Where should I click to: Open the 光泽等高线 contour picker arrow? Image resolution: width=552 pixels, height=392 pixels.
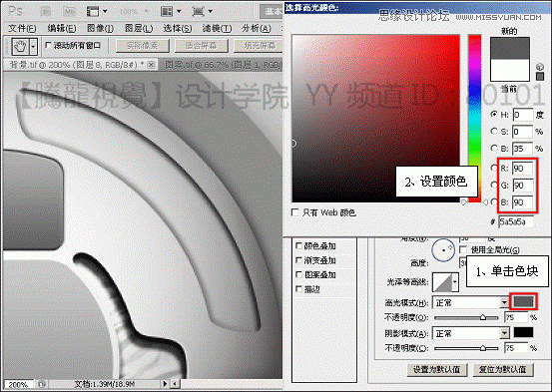tap(455, 282)
